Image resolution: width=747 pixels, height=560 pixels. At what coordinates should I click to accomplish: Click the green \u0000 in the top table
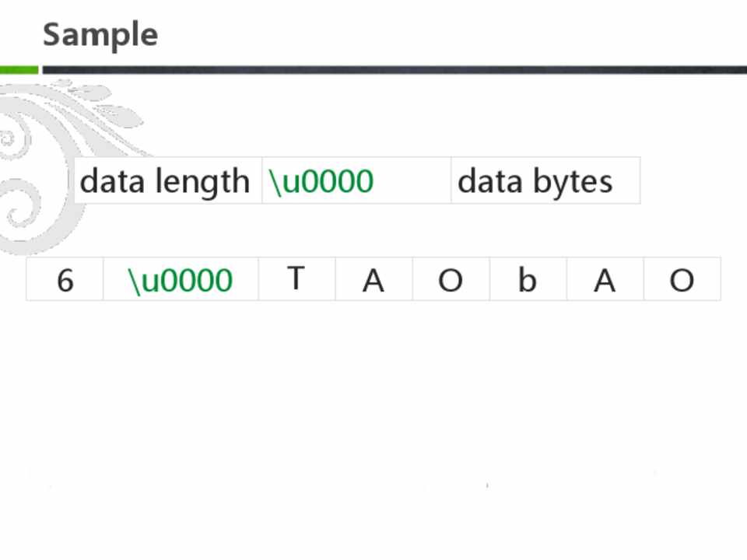coord(321,181)
